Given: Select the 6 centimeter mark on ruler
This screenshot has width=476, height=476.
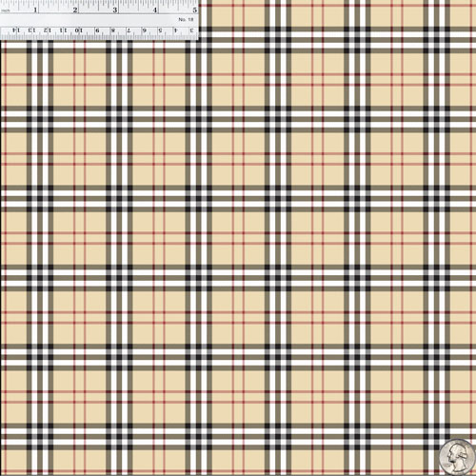Looking at the screenshot, I should click(144, 30).
